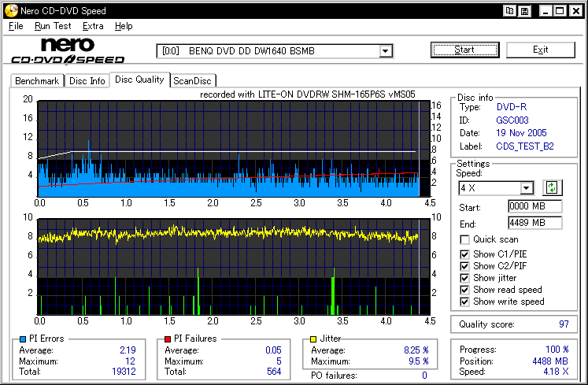Screen dimensions: 588x385
Task: Click the Exit button
Action: 540,50
